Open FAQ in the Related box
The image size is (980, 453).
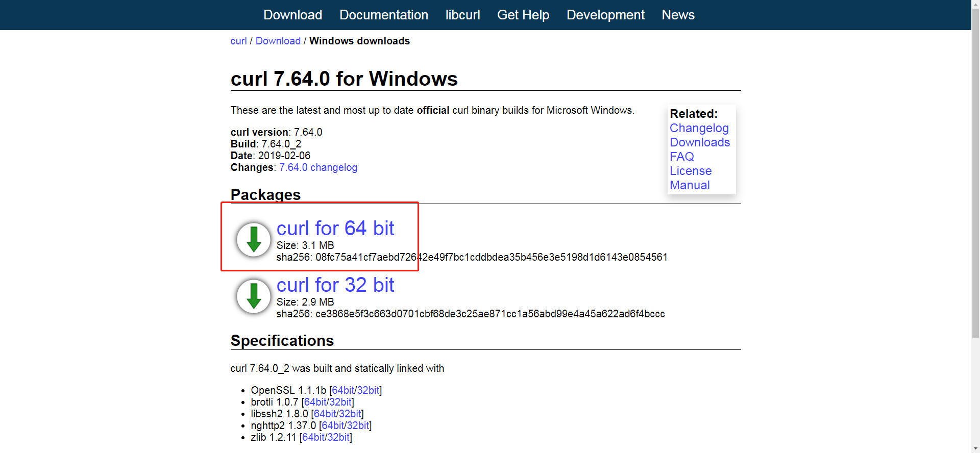click(681, 157)
